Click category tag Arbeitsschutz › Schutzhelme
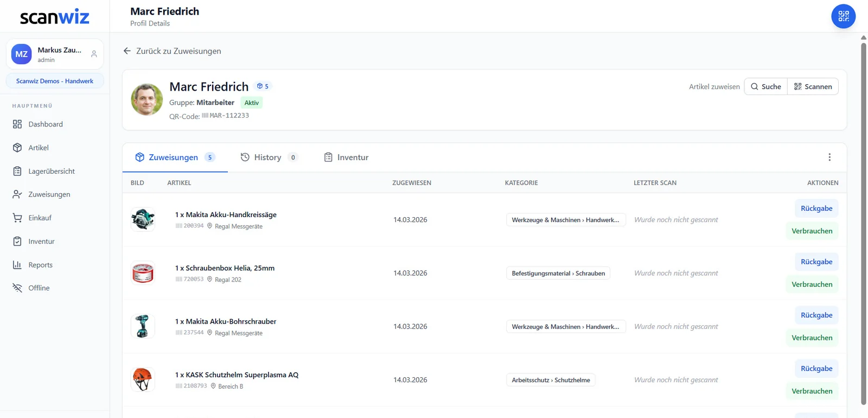The width and height of the screenshot is (868, 418). point(551,380)
